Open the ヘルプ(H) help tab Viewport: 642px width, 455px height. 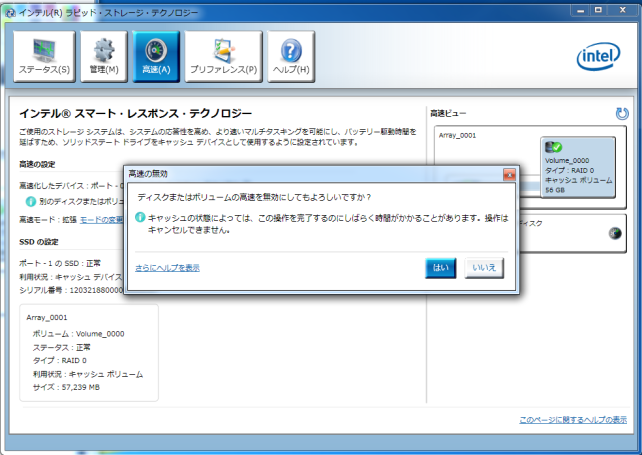point(291,57)
